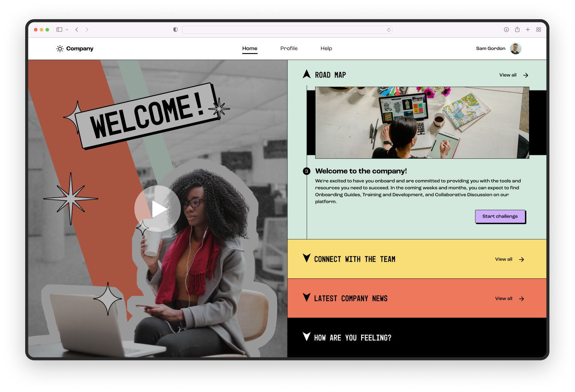Image resolution: width=575 pixels, height=392 pixels.
Task: Click the Welcome! banner on the video
Action: 147,116
